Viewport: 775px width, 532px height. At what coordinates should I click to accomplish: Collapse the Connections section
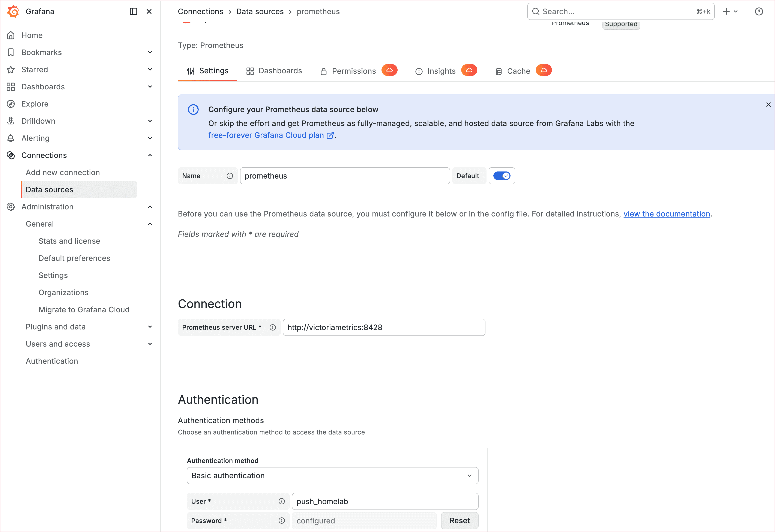pyautogui.click(x=150, y=155)
